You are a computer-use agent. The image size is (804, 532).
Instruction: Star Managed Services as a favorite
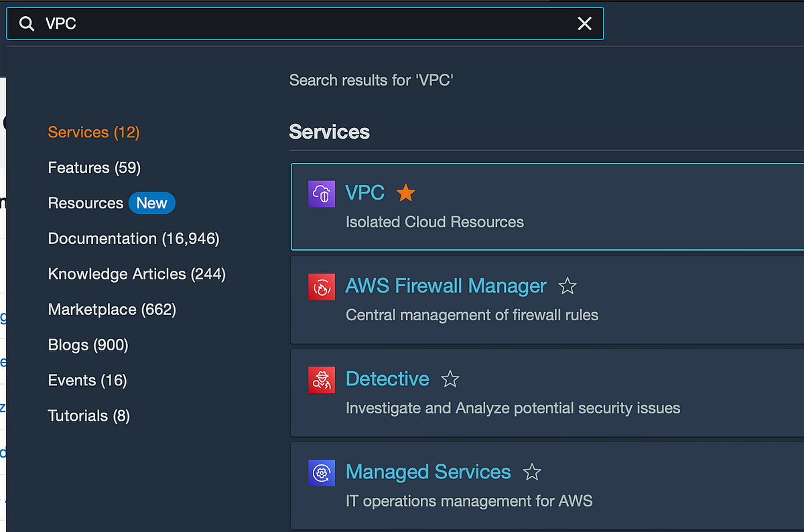(532, 472)
